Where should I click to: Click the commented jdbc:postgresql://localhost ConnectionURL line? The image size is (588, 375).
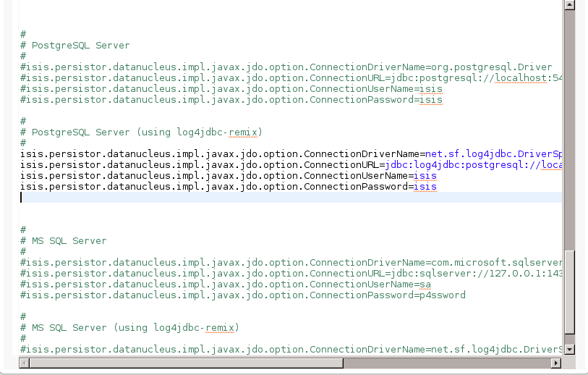(x=291, y=78)
